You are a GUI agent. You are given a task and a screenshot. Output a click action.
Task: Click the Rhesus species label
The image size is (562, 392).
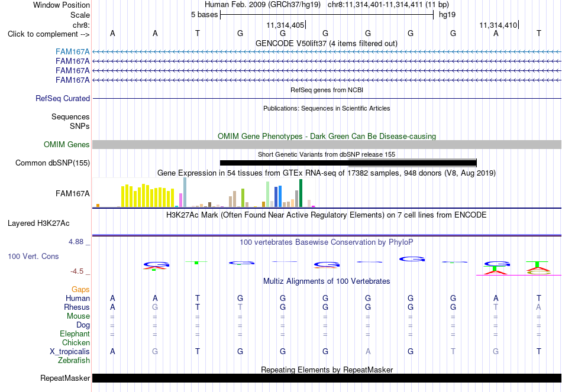77,307
